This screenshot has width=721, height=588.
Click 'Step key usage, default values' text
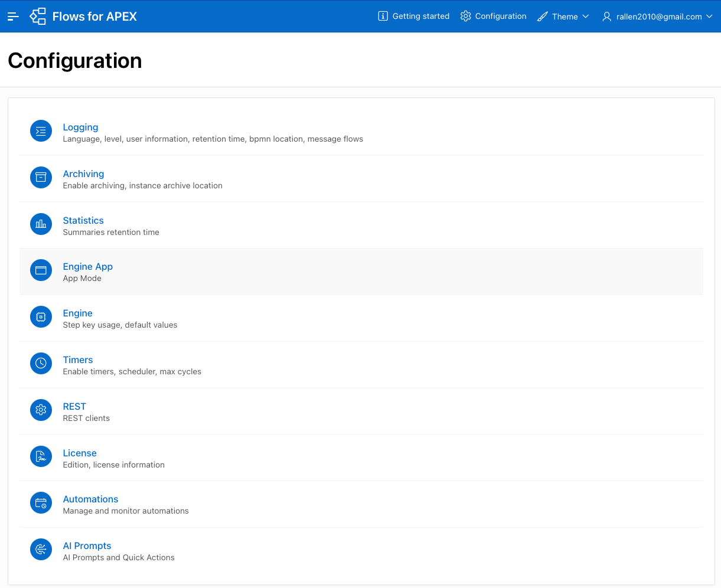(x=120, y=325)
